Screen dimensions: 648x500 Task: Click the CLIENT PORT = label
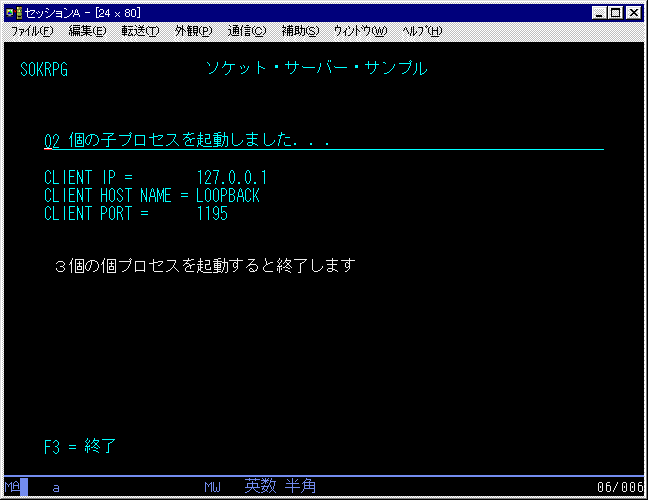click(x=96, y=214)
